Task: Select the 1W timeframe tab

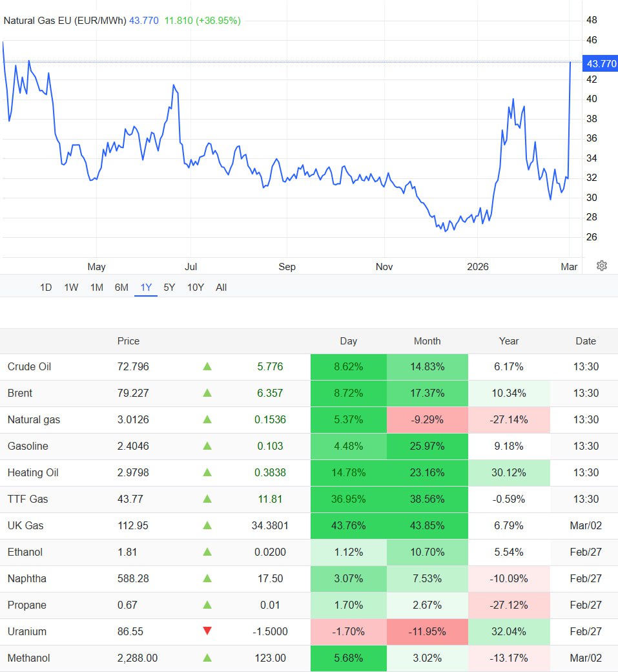Action: (71, 288)
